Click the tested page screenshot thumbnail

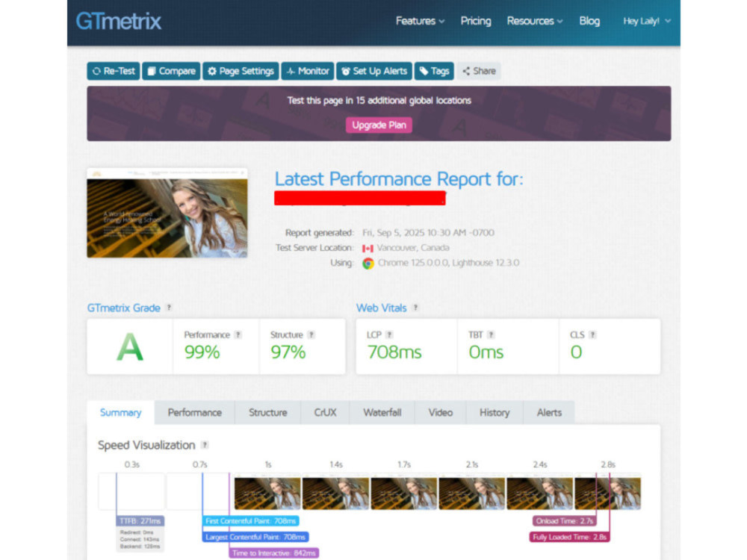167,213
